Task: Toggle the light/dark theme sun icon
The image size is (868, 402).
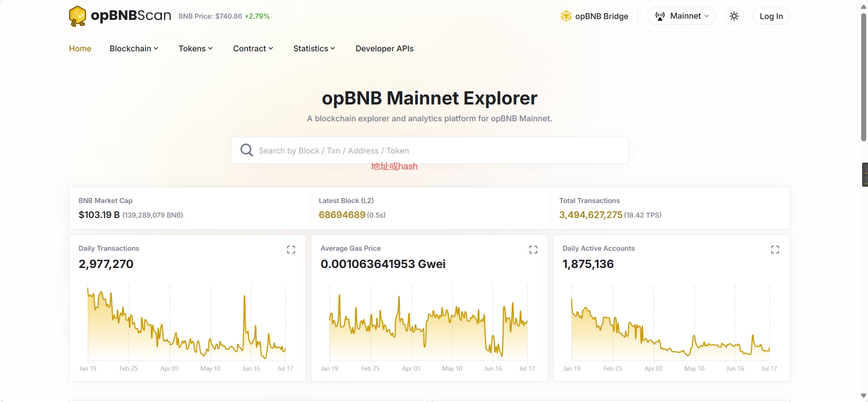Action: 734,16
